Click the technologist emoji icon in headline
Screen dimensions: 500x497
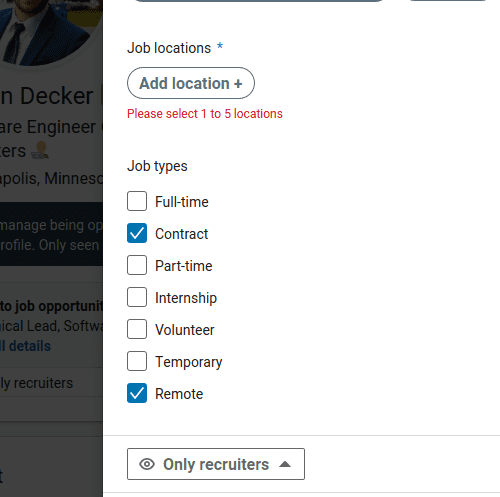click(40, 150)
